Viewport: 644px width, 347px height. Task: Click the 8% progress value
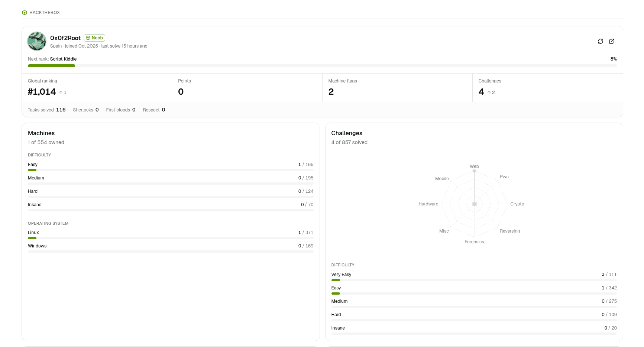(614, 59)
